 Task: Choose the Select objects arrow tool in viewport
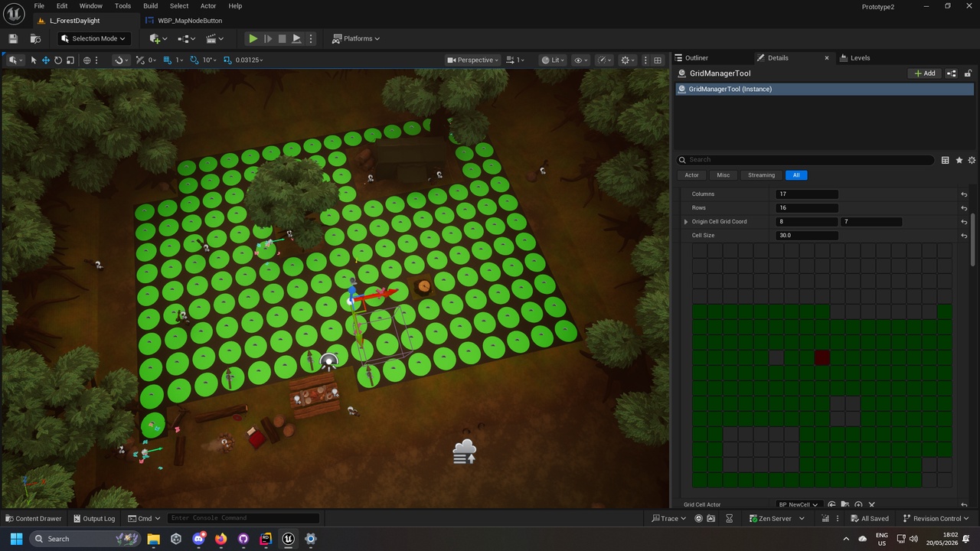click(x=34, y=60)
